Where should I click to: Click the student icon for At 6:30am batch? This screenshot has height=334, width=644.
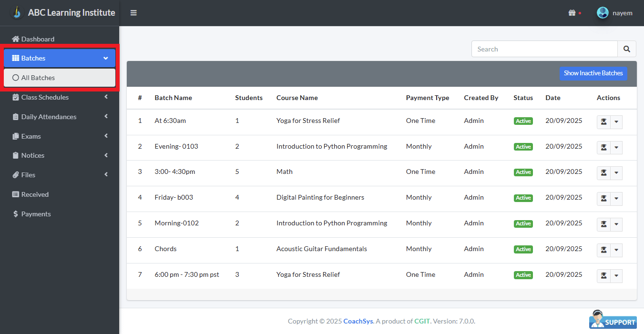click(603, 122)
